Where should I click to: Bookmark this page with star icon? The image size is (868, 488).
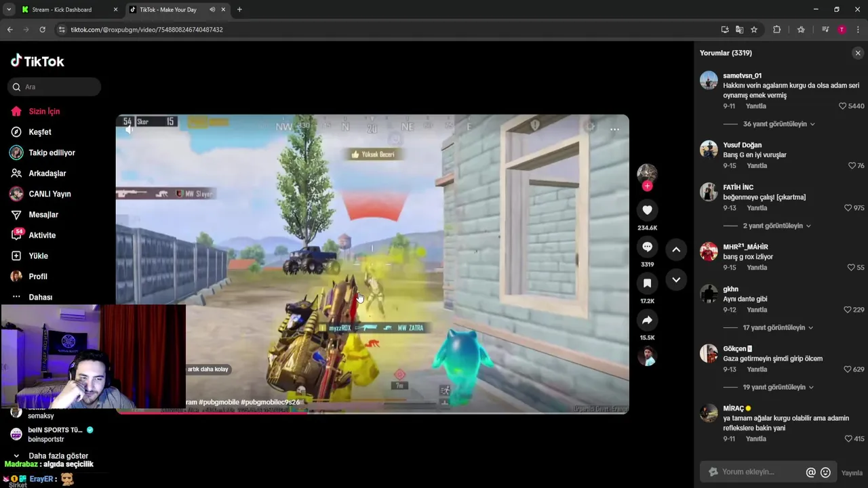click(x=754, y=30)
